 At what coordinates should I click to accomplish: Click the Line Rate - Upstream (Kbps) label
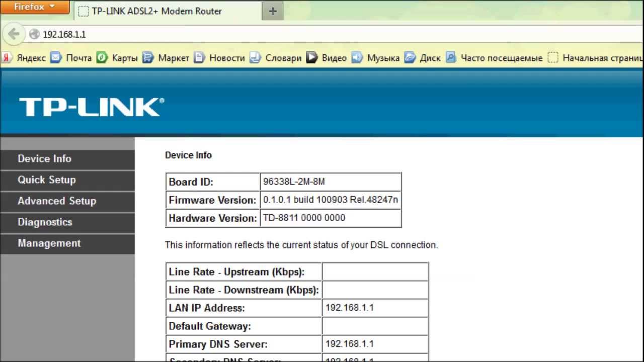236,272
